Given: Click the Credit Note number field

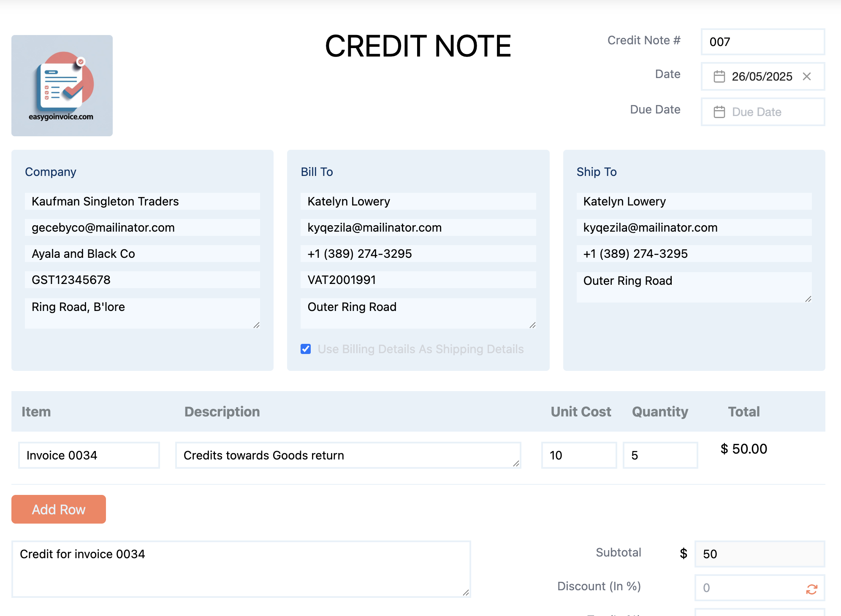Looking at the screenshot, I should point(762,42).
